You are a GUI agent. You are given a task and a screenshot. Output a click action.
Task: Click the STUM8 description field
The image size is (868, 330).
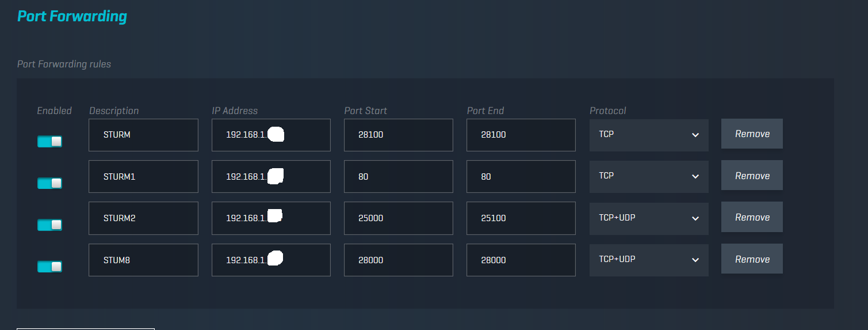[x=143, y=260]
